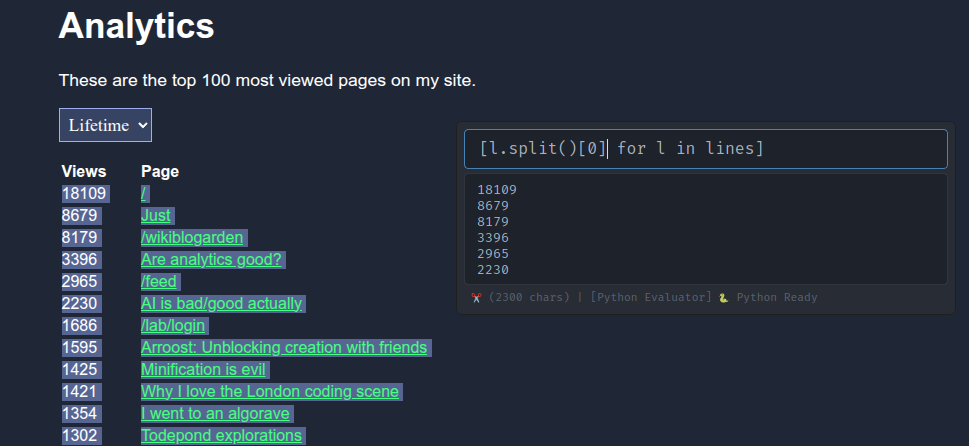The height and width of the screenshot is (446, 969).
Task: Open "Minification is evil" link
Action: pos(203,369)
